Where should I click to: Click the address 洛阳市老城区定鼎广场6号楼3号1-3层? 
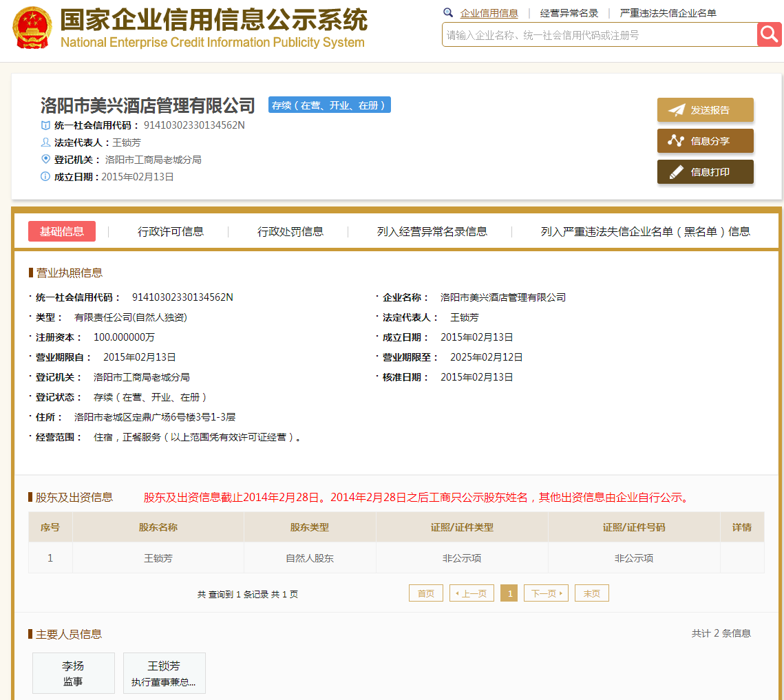(154, 417)
